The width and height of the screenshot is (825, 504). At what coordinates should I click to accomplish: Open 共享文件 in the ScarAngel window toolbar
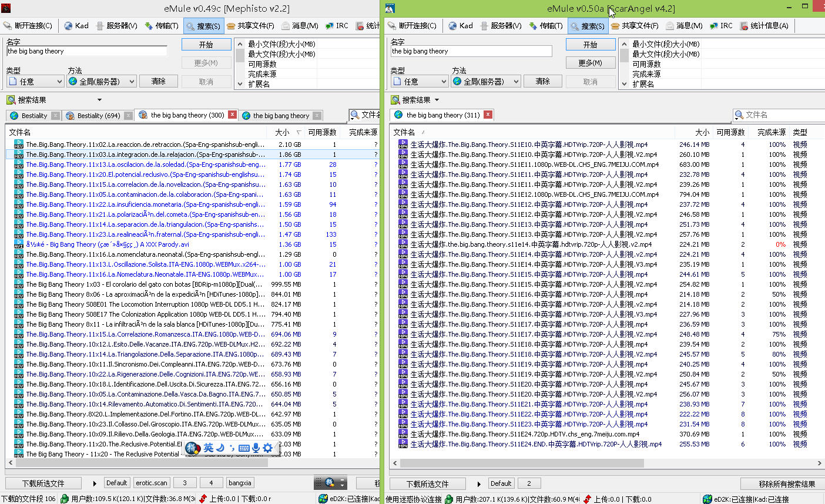(x=635, y=25)
